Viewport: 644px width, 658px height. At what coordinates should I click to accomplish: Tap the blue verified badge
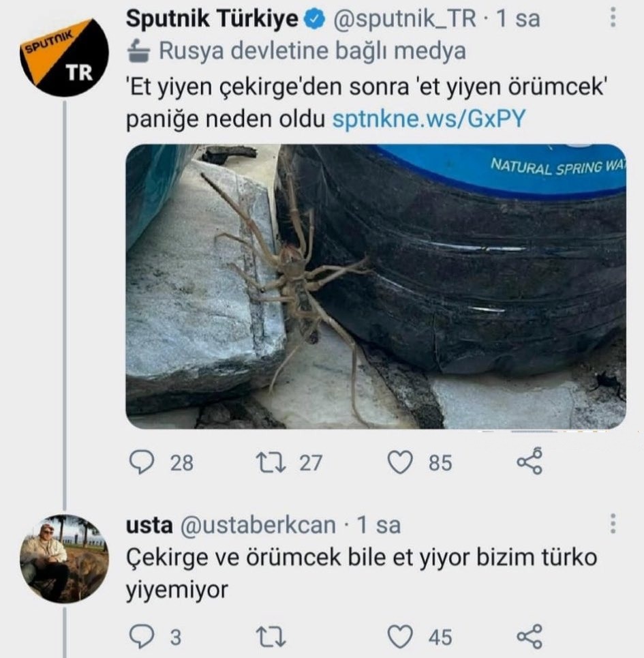point(316,19)
